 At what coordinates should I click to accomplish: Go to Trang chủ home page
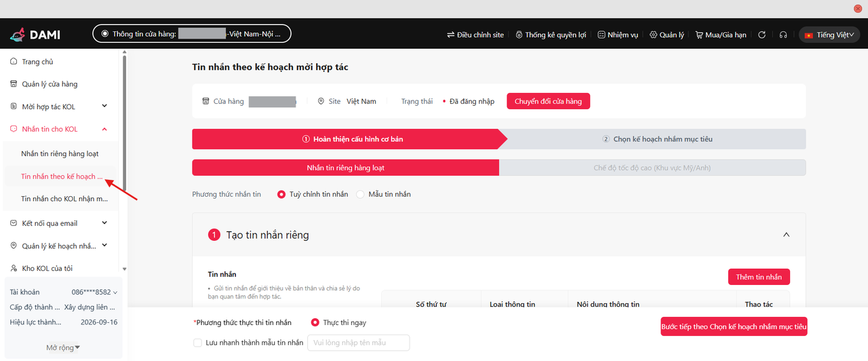coord(37,62)
